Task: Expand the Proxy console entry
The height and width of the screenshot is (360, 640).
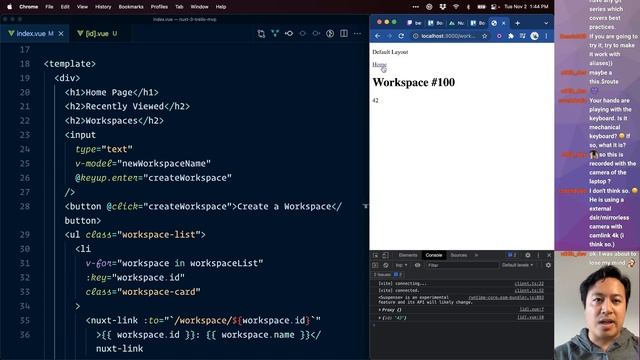Action: coord(379,310)
